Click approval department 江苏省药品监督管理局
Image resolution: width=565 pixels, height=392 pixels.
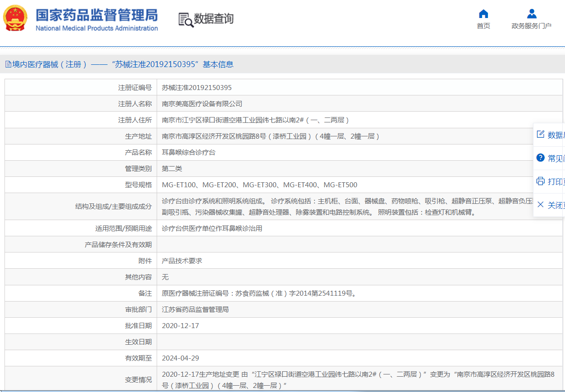point(195,310)
